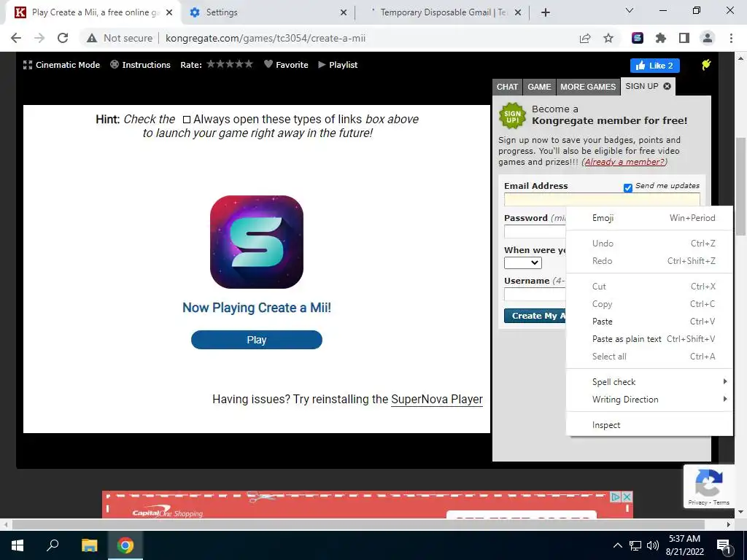Open the Already a member? link
Viewport: 747px width, 560px height.
click(624, 162)
